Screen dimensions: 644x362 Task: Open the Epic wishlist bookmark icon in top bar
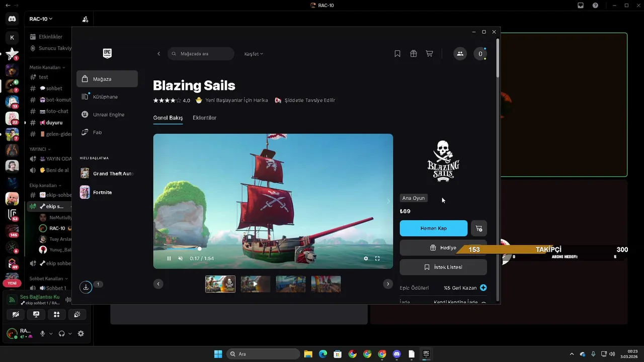(x=397, y=54)
